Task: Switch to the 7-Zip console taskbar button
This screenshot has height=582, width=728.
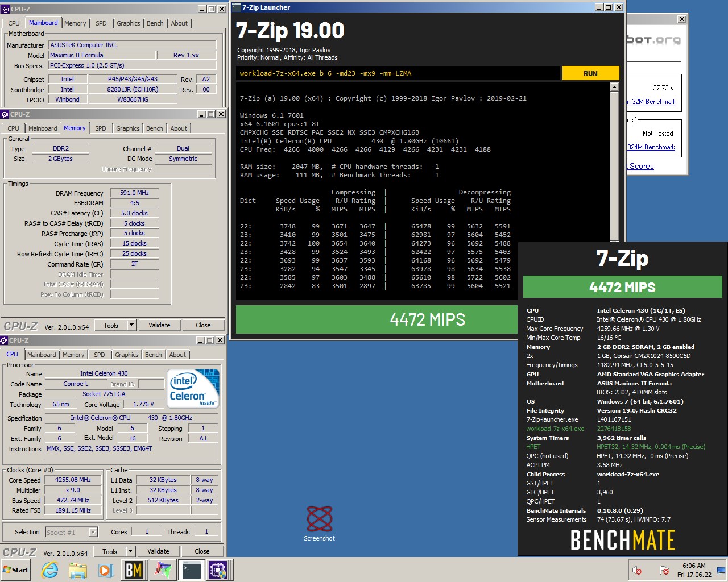Action: click(191, 569)
